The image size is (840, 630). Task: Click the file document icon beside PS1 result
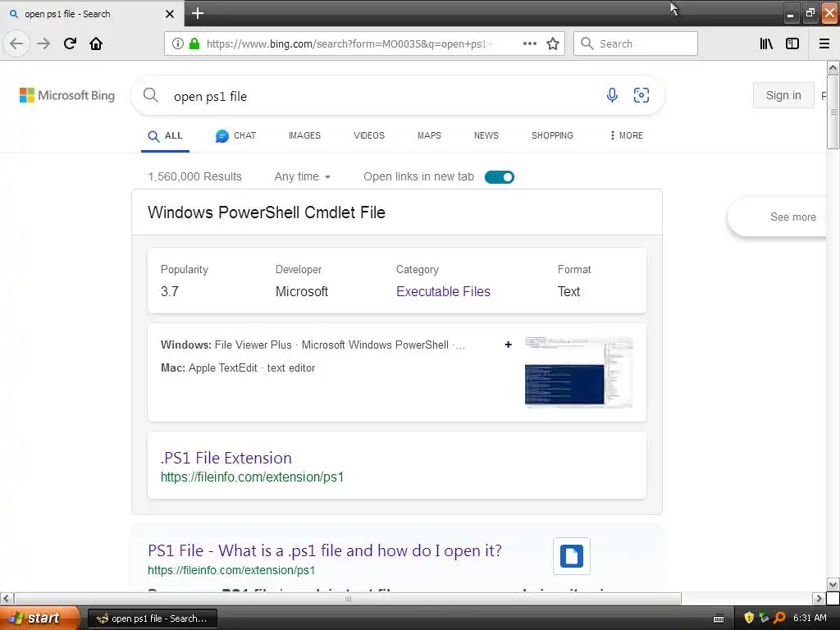click(572, 556)
